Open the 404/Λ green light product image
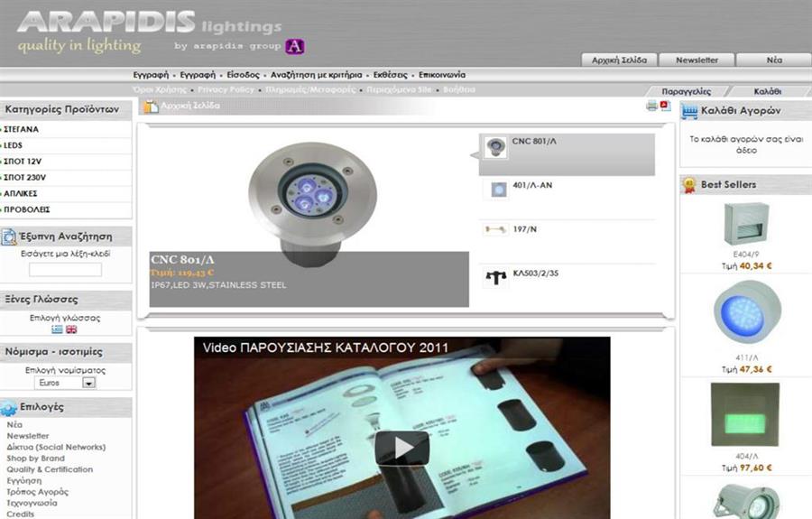Screen dimensions: 812x519 click(744, 414)
